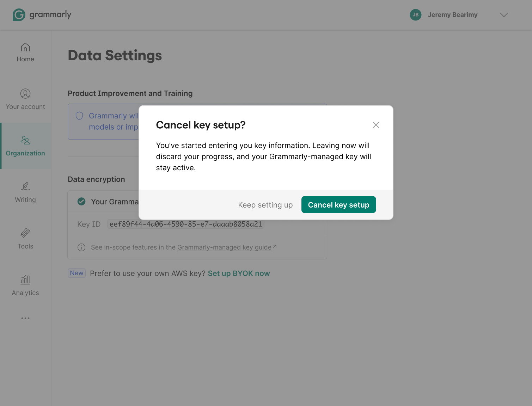Dismiss the dialog with the X
The width and height of the screenshot is (532, 406).
point(375,125)
